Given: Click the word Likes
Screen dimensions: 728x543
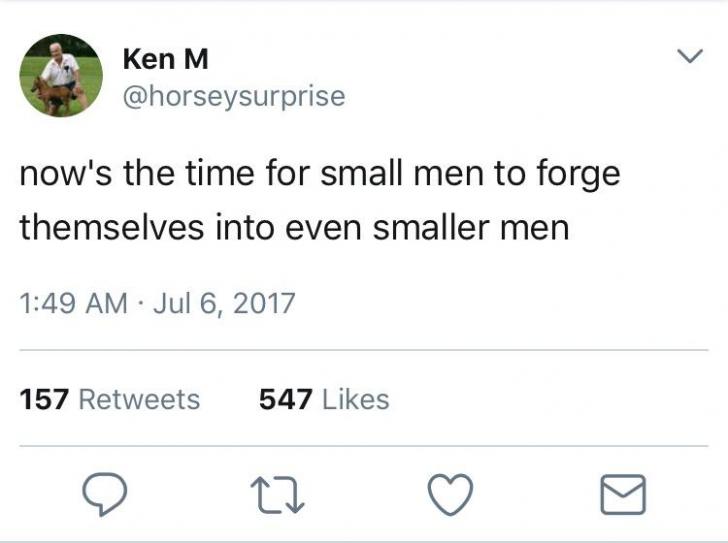Looking at the screenshot, I should tap(355, 399).
